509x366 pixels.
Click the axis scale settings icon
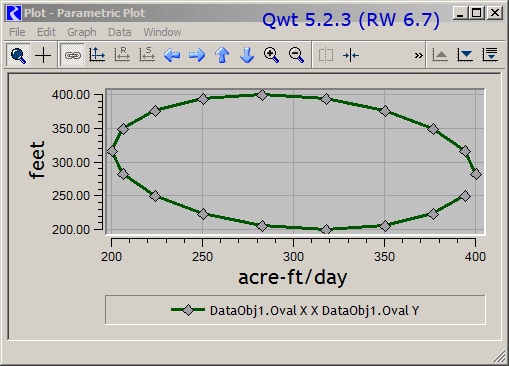click(x=97, y=55)
